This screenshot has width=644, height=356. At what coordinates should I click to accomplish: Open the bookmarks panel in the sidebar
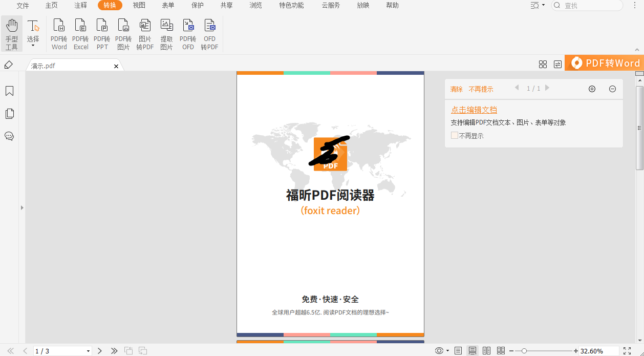click(9, 91)
